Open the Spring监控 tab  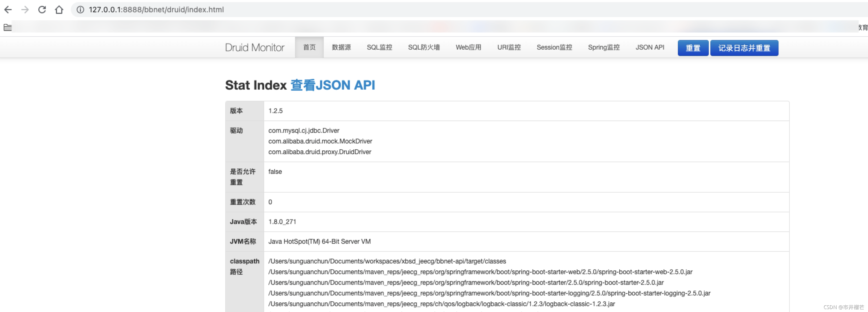click(x=604, y=47)
